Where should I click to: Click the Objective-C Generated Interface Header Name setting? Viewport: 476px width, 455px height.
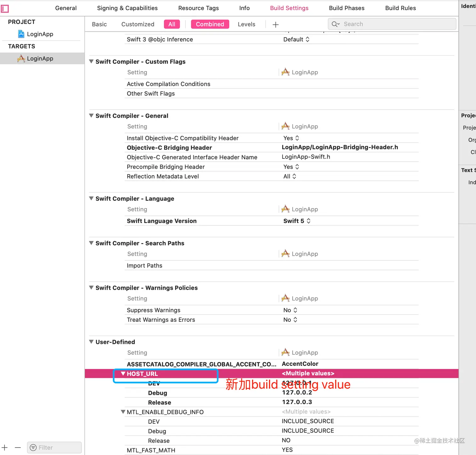point(192,157)
